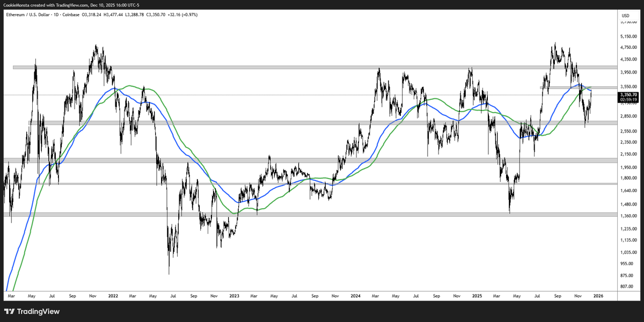
Task: Click the 1,135.00 price axis label
Action: pyautogui.click(x=628, y=240)
